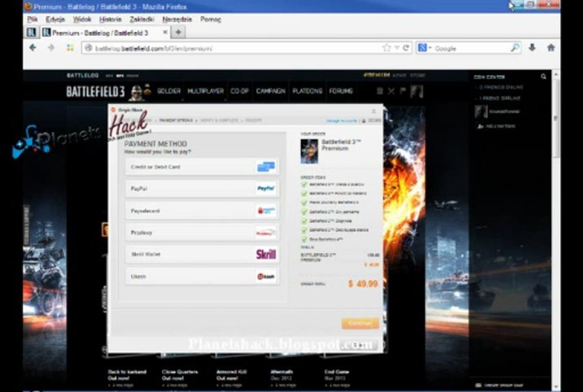Click the flag icon in the Battlelog header
This screenshot has width=583, height=392.
tap(403, 91)
